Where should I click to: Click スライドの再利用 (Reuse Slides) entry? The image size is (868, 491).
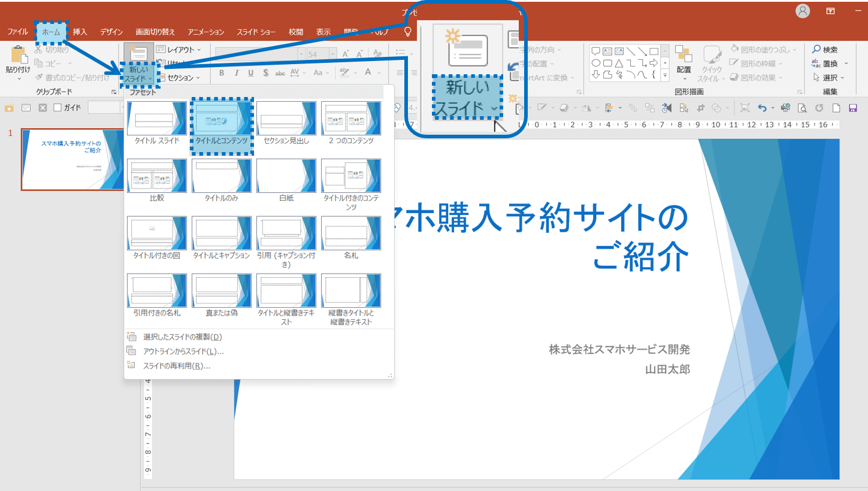177,365
